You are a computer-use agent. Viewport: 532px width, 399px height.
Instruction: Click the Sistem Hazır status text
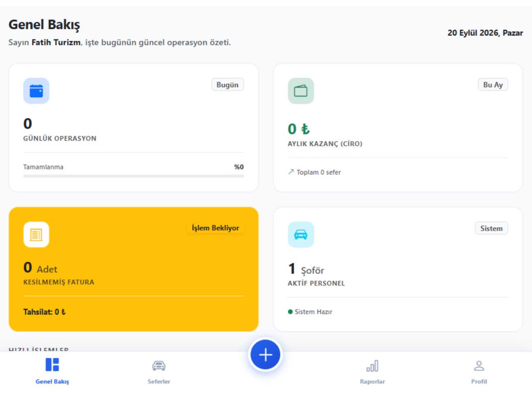point(313,312)
